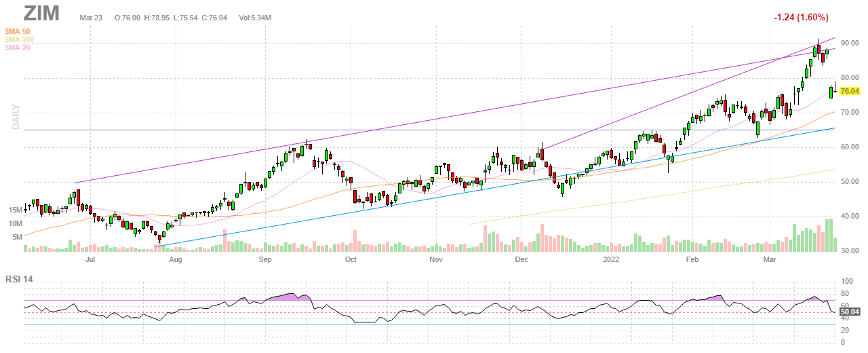
Task: Click the 30.00 price axis label
Action: (850, 250)
